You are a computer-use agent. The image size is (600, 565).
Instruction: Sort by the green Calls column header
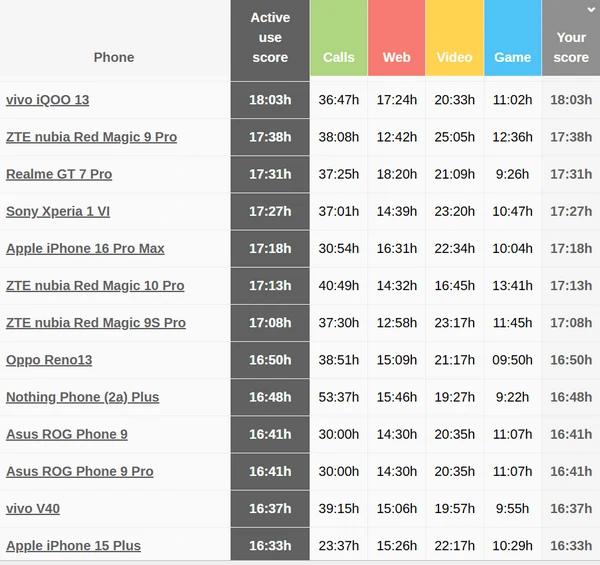tap(339, 57)
